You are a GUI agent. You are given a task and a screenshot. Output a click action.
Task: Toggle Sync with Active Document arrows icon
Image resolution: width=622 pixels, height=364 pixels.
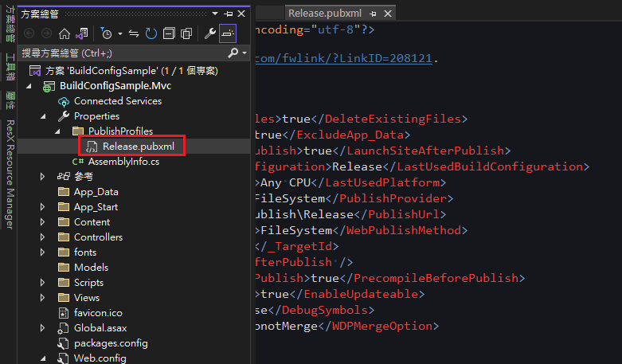134,33
